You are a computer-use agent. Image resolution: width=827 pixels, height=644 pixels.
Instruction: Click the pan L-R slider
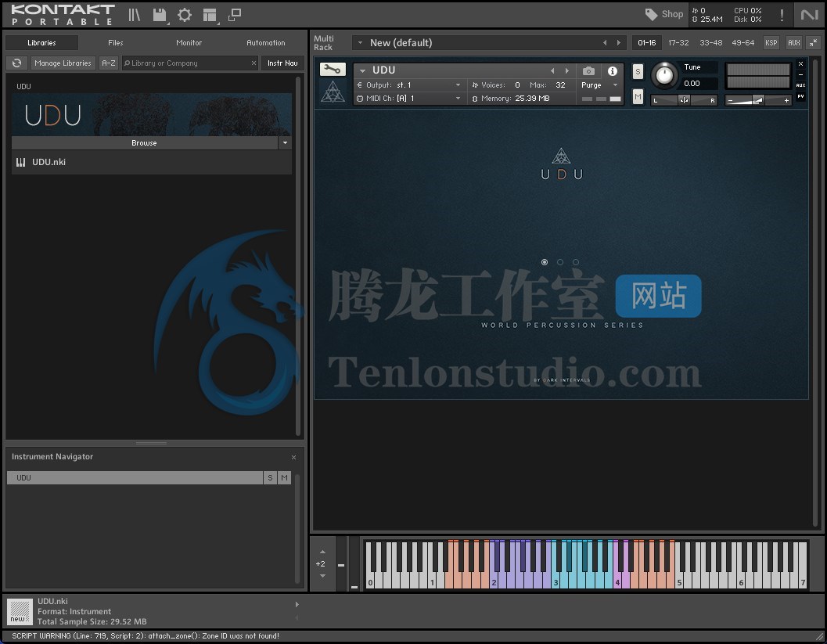(x=684, y=100)
